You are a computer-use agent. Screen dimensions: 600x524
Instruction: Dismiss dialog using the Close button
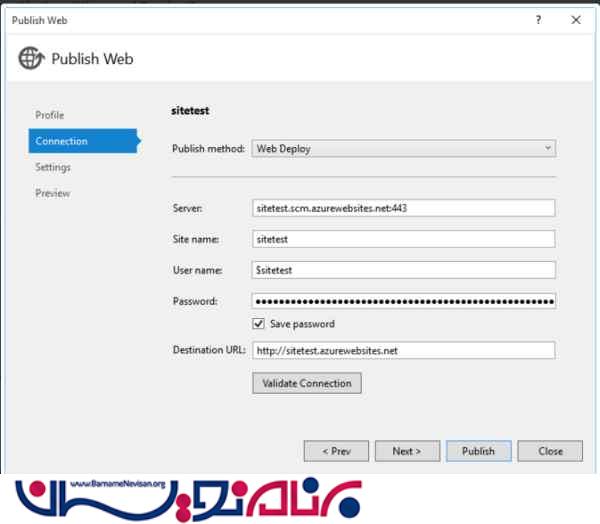[x=550, y=451]
